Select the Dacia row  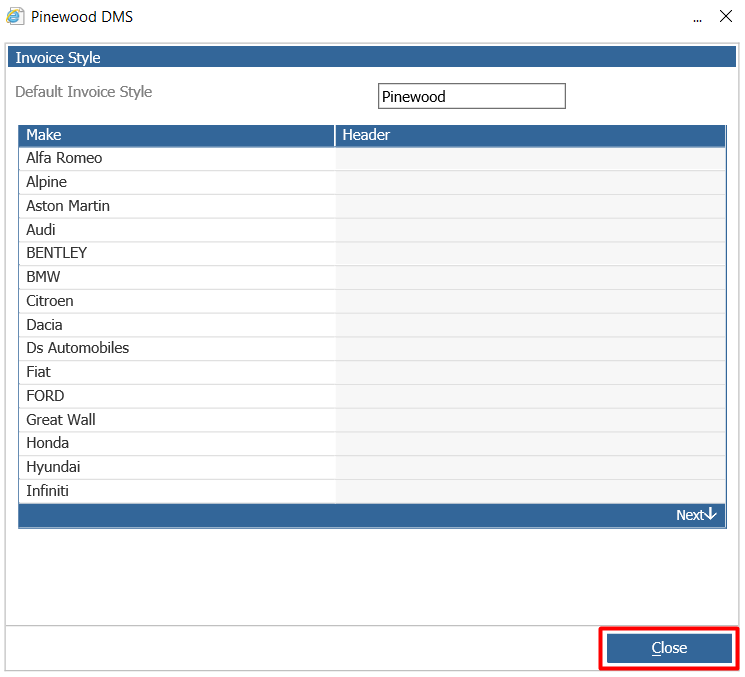pos(372,324)
